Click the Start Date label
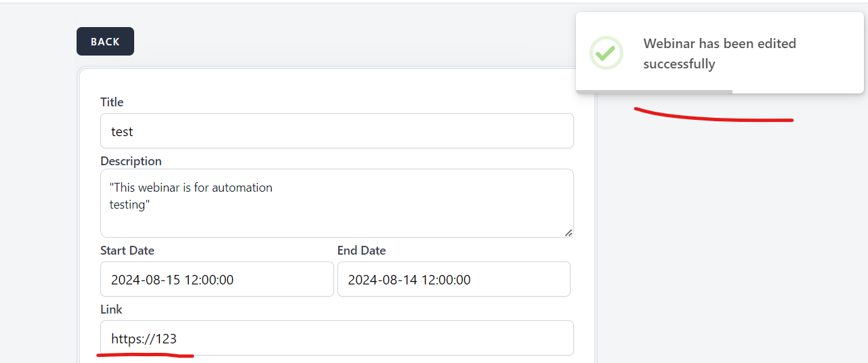868x363 pixels. point(127,251)
